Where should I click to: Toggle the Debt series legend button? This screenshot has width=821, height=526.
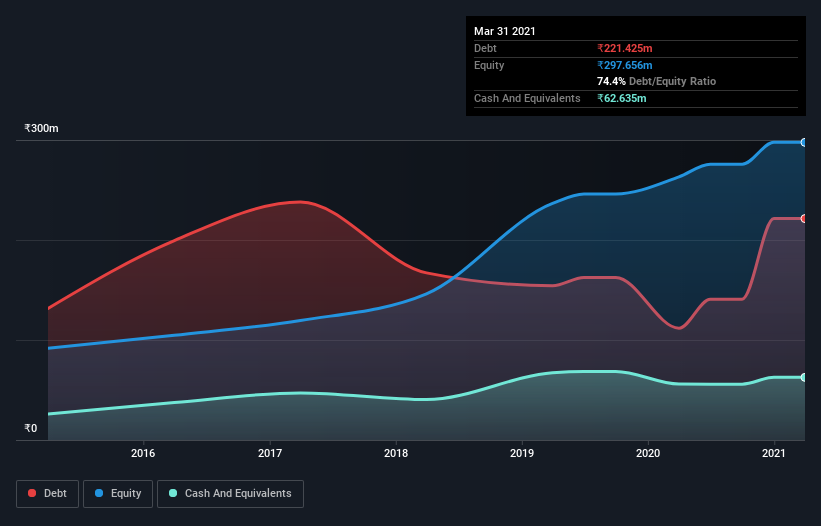48,494
